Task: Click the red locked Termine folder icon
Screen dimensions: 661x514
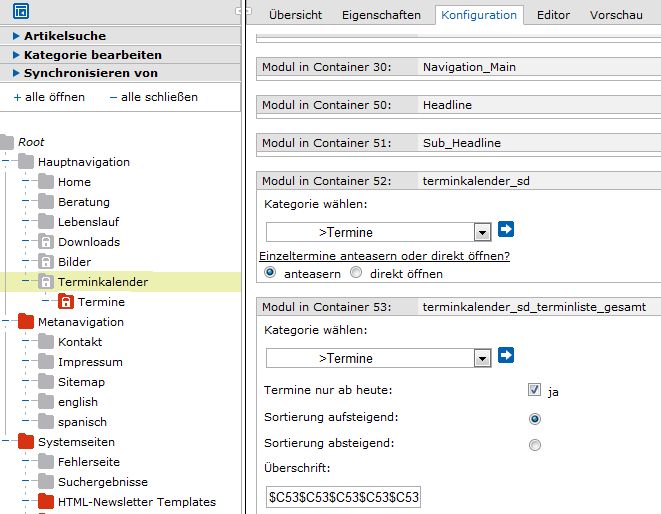Action: (x=66, y=302)
